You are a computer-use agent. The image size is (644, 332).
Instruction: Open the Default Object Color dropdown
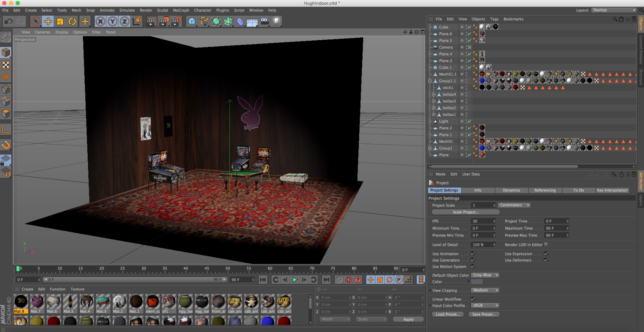485,275
